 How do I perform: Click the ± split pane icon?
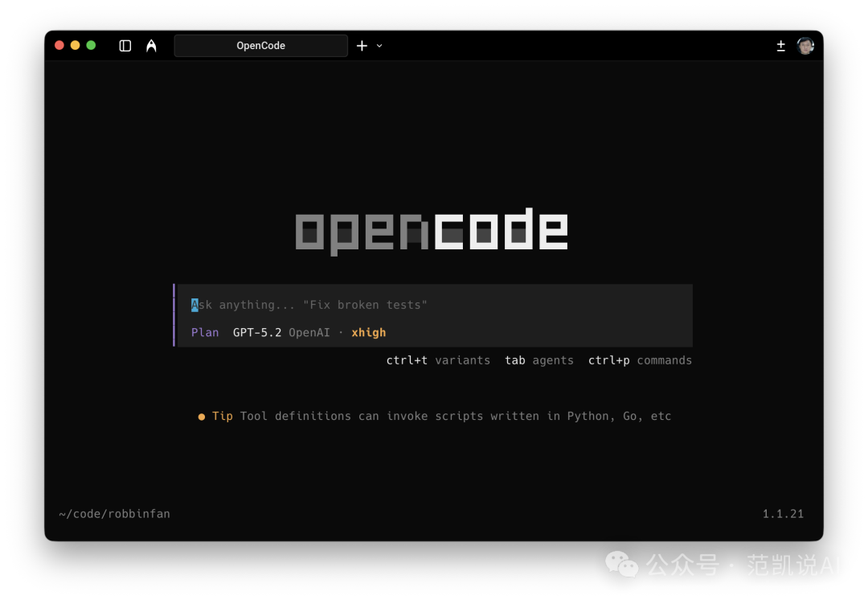coord(780,46)
